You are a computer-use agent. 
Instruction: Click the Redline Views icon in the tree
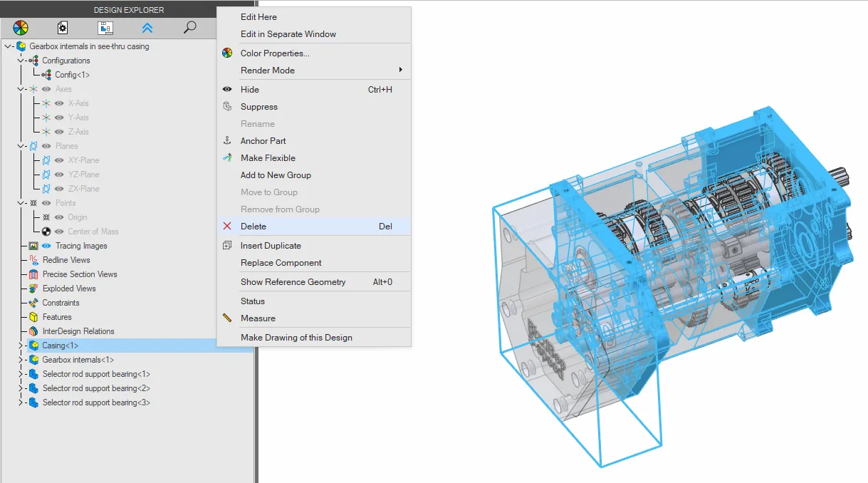(33, 260)
